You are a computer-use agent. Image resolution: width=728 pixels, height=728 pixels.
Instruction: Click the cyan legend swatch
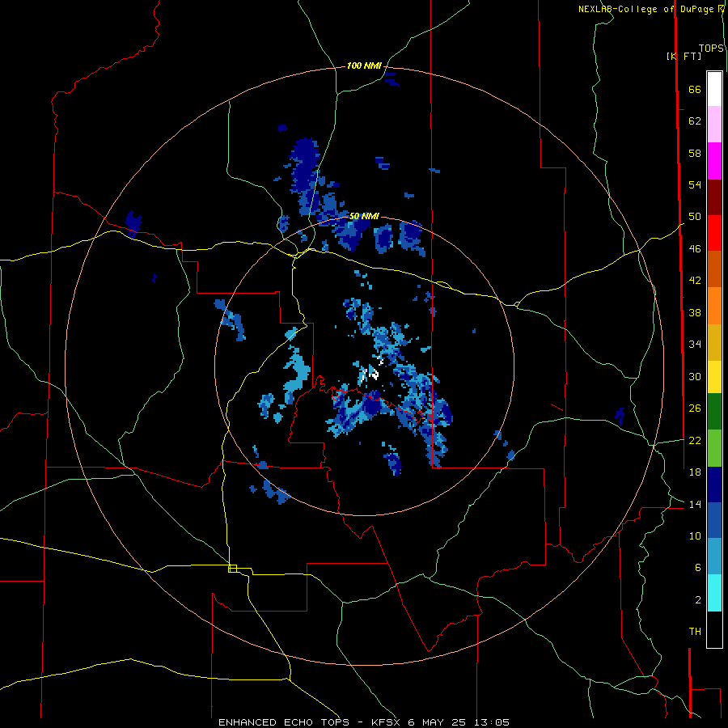click(714, 593)
